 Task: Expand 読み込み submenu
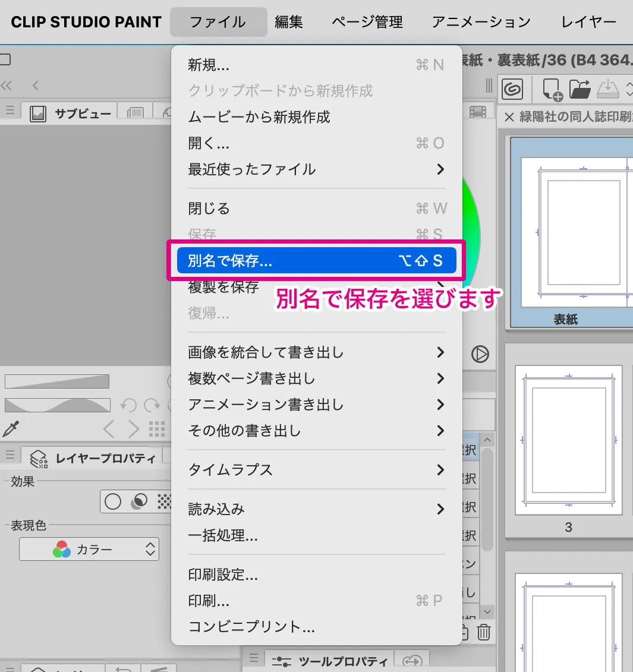point(316,509)
